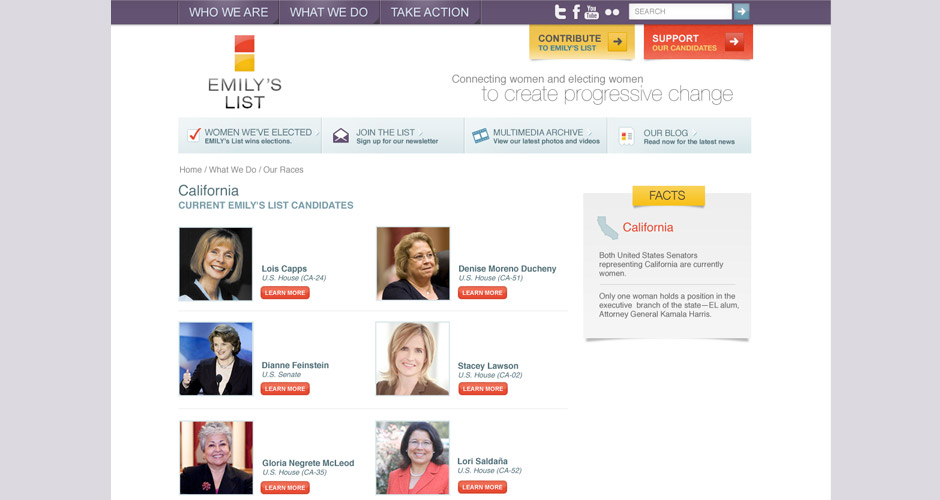The width and height of the screenshot is (940, 500).
Task: Open the YouTube channel icon
Action: pos(592,12)
